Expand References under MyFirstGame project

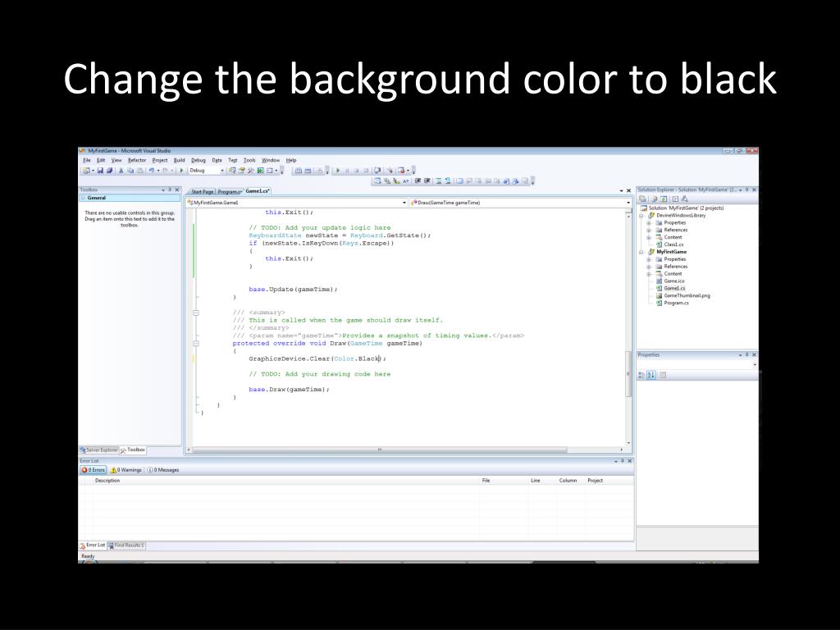coord(650,267)
